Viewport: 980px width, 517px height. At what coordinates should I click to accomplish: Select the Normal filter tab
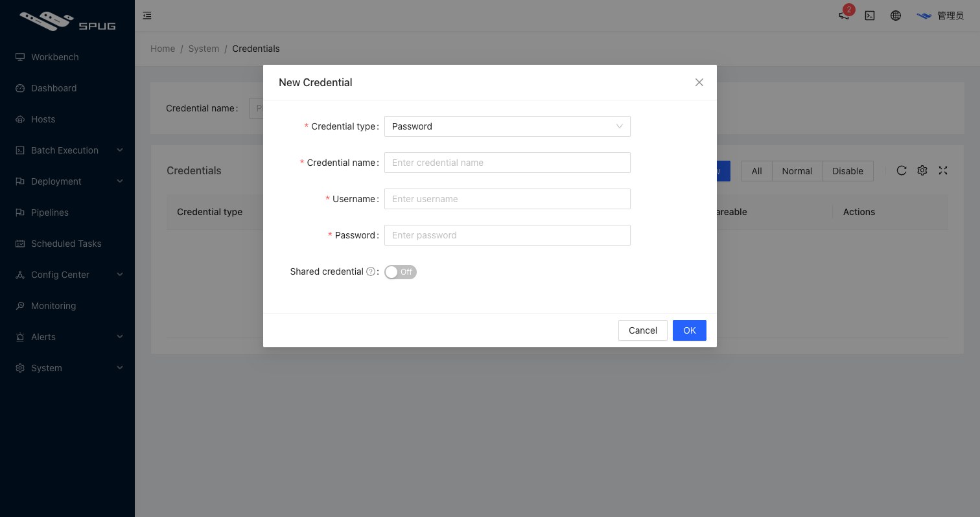pyautogui.click(x=797, y=171)
